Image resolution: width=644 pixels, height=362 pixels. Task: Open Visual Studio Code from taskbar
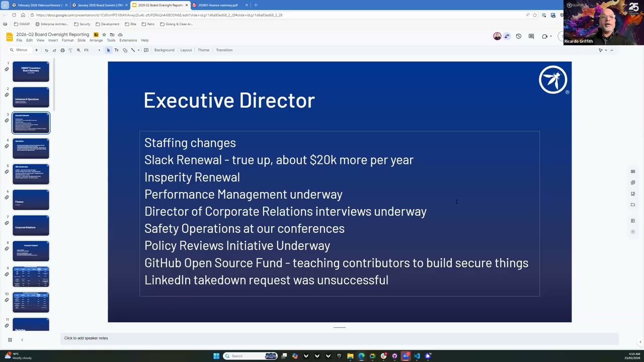[417, 356]
